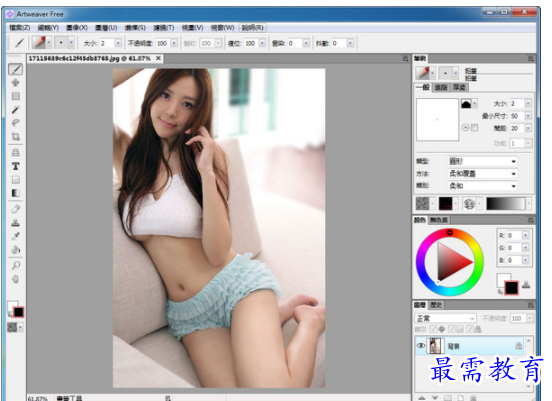Switch to the History tab beside Layers
The image size is (552, 401).
pos(436,305)
